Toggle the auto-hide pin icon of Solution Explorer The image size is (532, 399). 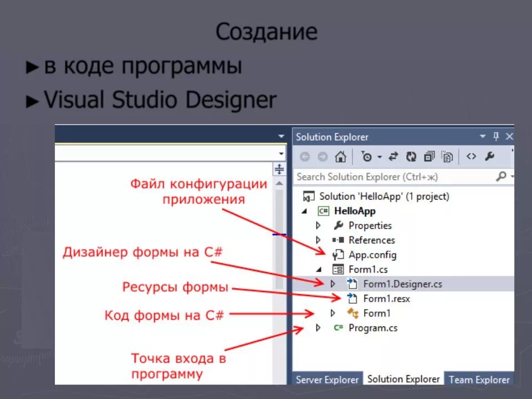[496, 136]
